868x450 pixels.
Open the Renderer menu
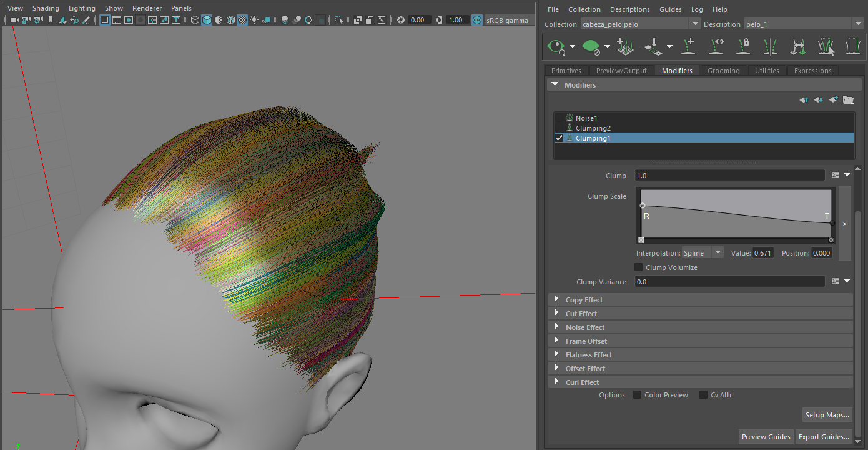click(x=147, y=7)
